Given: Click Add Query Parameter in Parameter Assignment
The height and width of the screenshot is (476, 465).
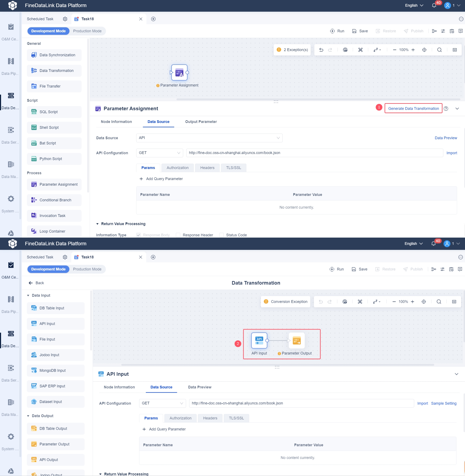Looking at the screenshot, I should click(161, 179).
